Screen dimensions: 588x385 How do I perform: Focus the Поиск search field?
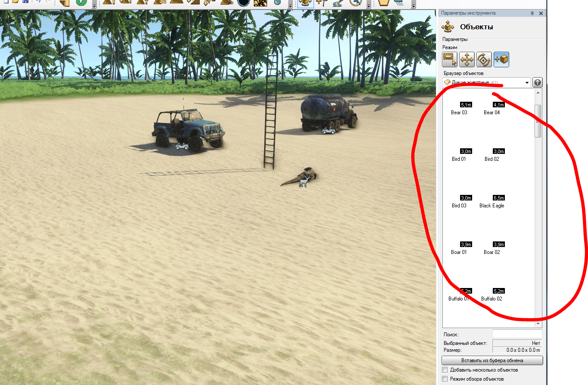(x=517, y=334)
